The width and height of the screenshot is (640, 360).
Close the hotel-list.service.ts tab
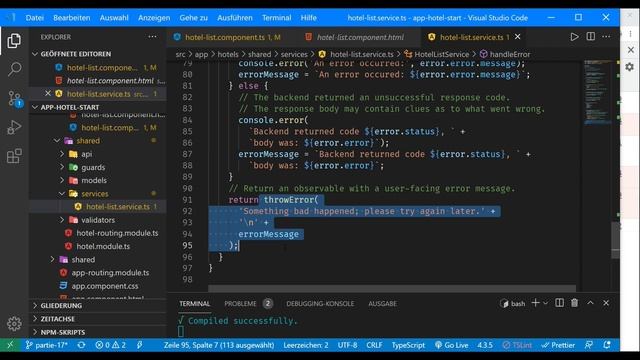coord(518,37)
